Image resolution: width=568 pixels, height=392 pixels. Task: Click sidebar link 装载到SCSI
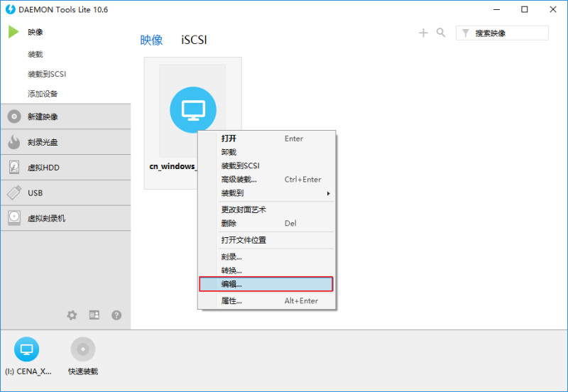[x=47, y=74]
